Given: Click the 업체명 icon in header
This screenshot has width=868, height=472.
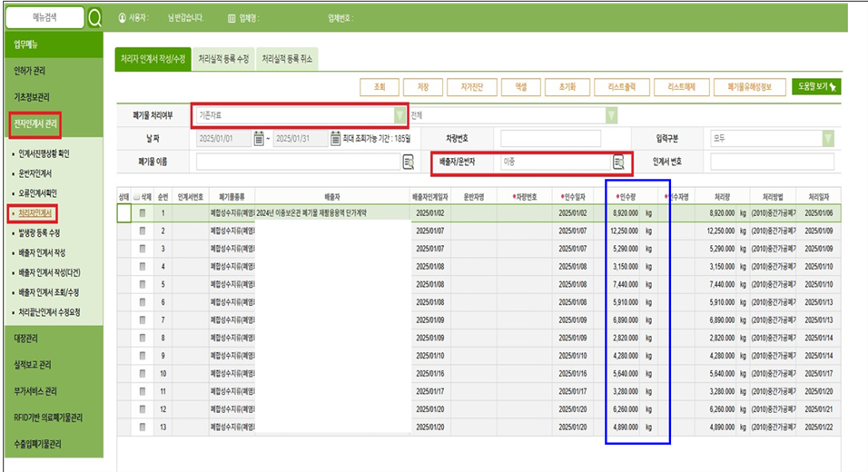Looking at the screenshot, I should (x=232, y=18).
